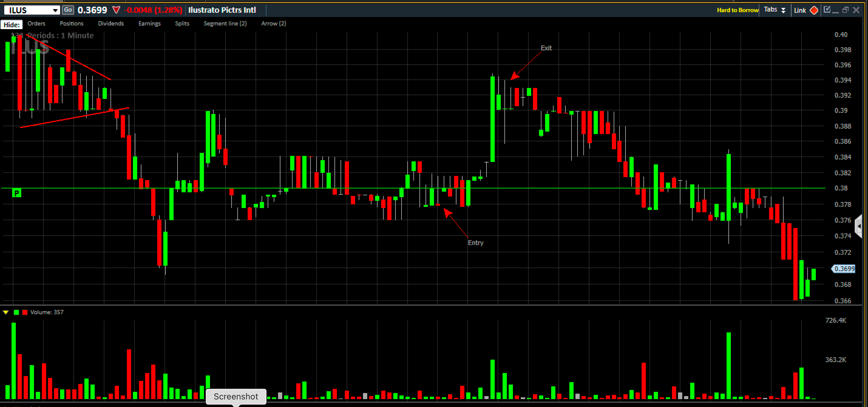The height and width of the screenshot is (407, 868).
Task: Click the 0.3699 current price tag
Action: (x=844, y=268)
